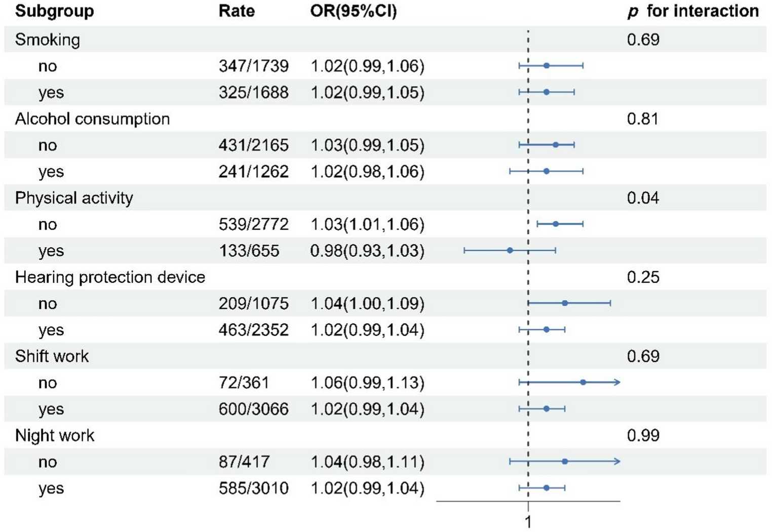
Task: Click the arrow tip on 72/361 row interval
Action: 618,382
